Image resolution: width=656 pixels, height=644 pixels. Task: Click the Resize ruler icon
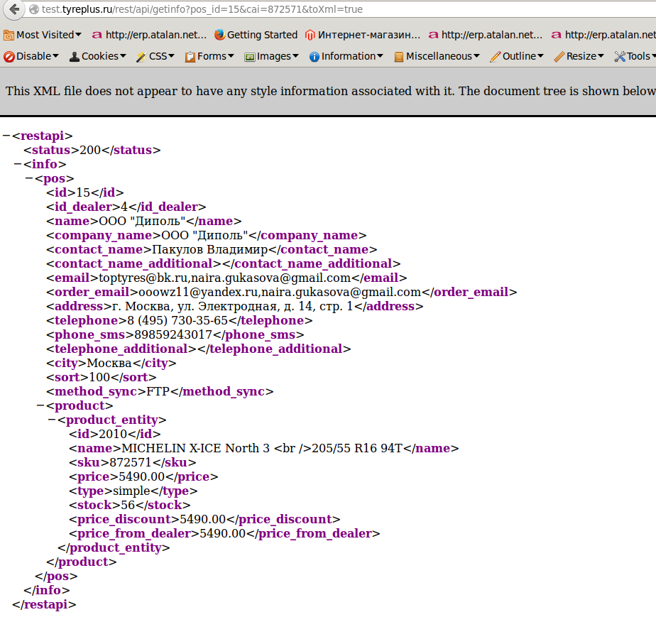[x=559, y=57]
